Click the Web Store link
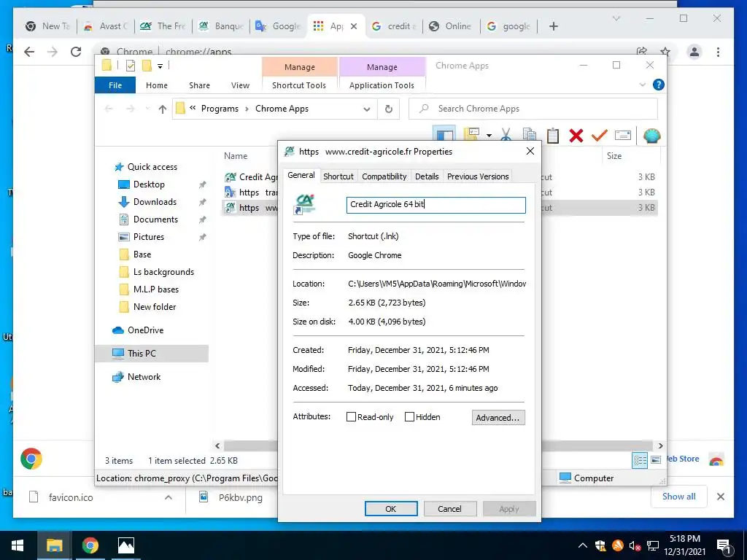Image resolution: width=747 pixels, height=560 pixels. tap(683, 459)
